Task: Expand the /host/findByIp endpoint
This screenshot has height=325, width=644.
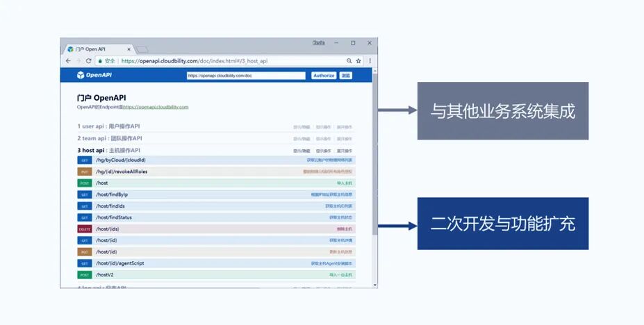Action: tap(112, 194)
